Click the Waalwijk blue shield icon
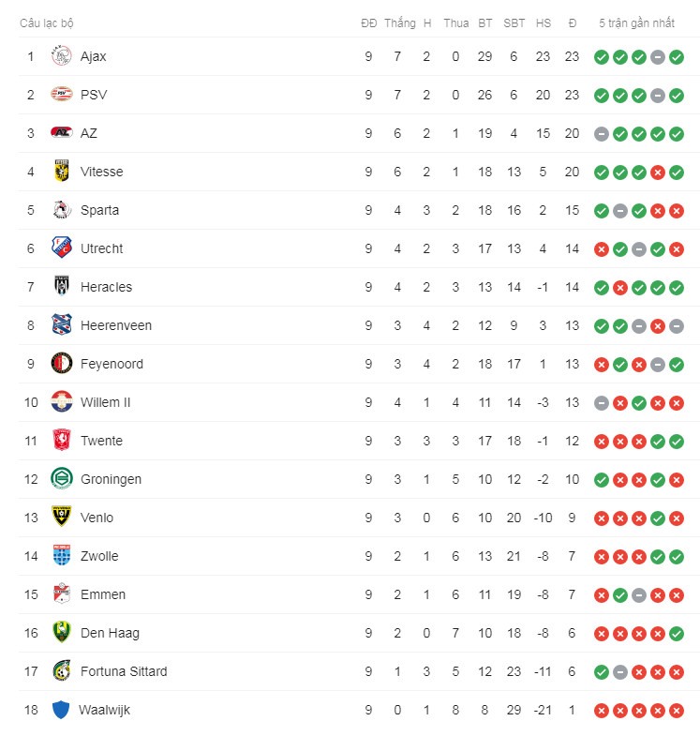Screen dimensions: 700x751 pos(61,710)
